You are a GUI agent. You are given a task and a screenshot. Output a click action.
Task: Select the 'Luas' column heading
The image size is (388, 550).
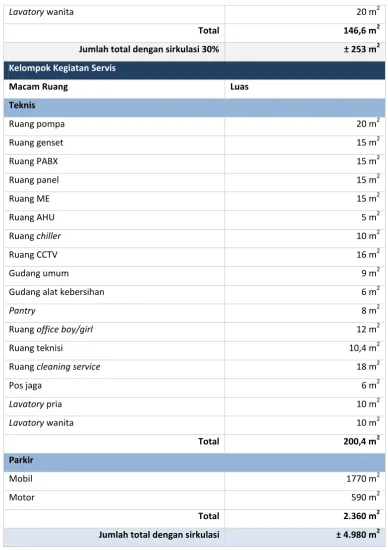coord(239,87)
